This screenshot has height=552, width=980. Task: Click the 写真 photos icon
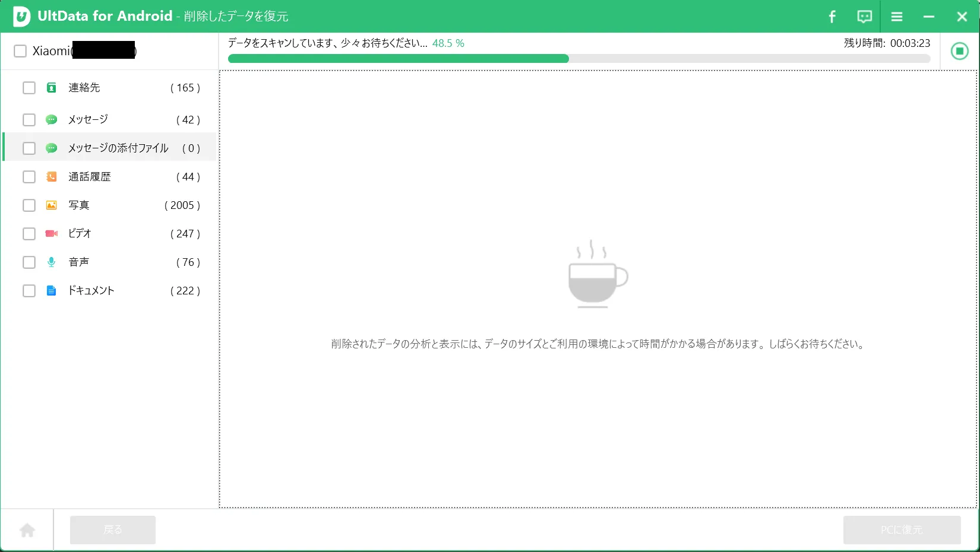point(51,205)
